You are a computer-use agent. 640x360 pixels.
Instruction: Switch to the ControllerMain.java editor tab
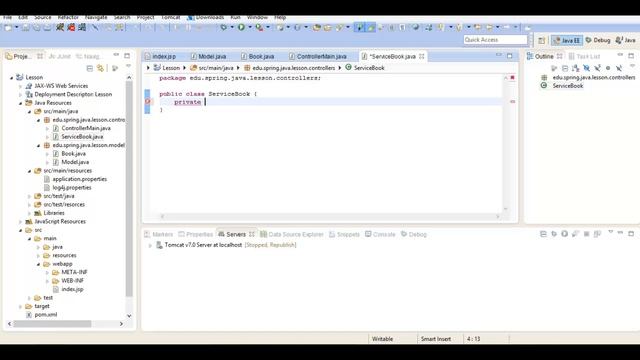(x=318, y=56)
